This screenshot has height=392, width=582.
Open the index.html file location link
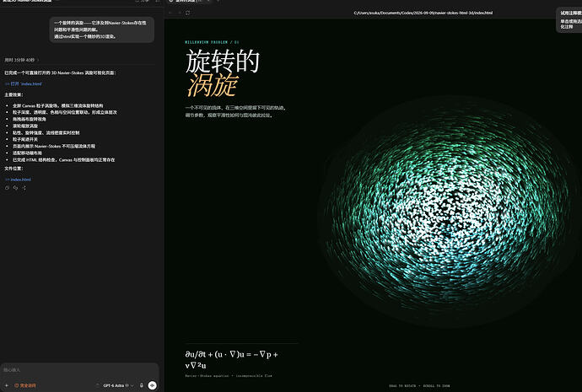[x=19, y=180]
